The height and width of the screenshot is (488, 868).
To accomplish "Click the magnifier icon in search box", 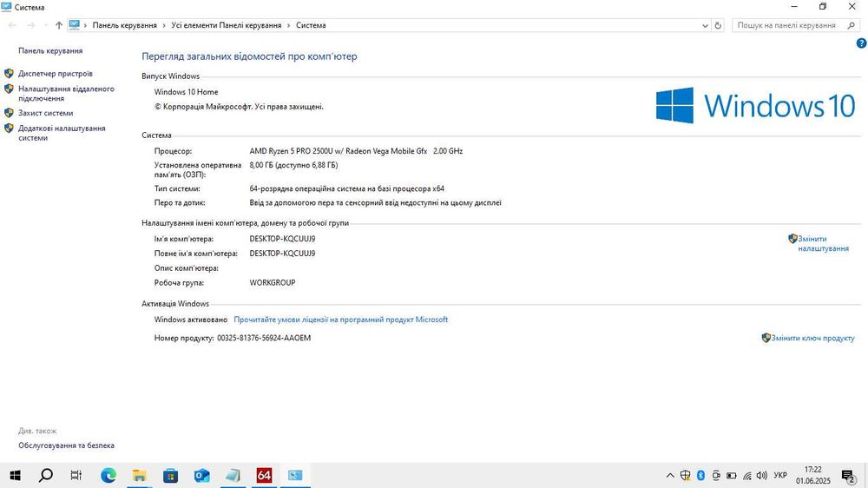I will (852, 25).
